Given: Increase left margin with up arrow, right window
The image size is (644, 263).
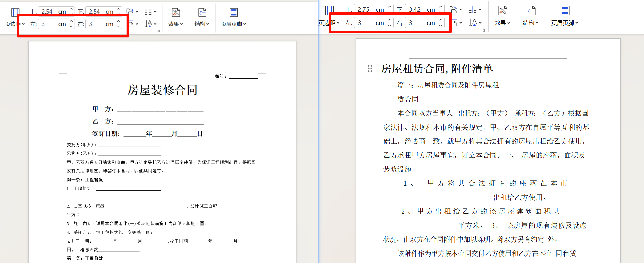Looking at the screenshot, I should click(390, 20).
